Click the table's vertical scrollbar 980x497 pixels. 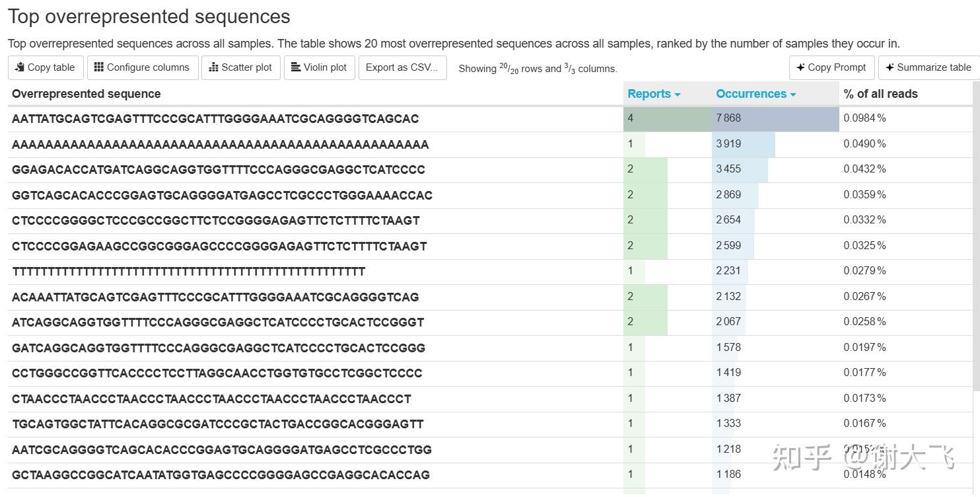click(976, 238)
